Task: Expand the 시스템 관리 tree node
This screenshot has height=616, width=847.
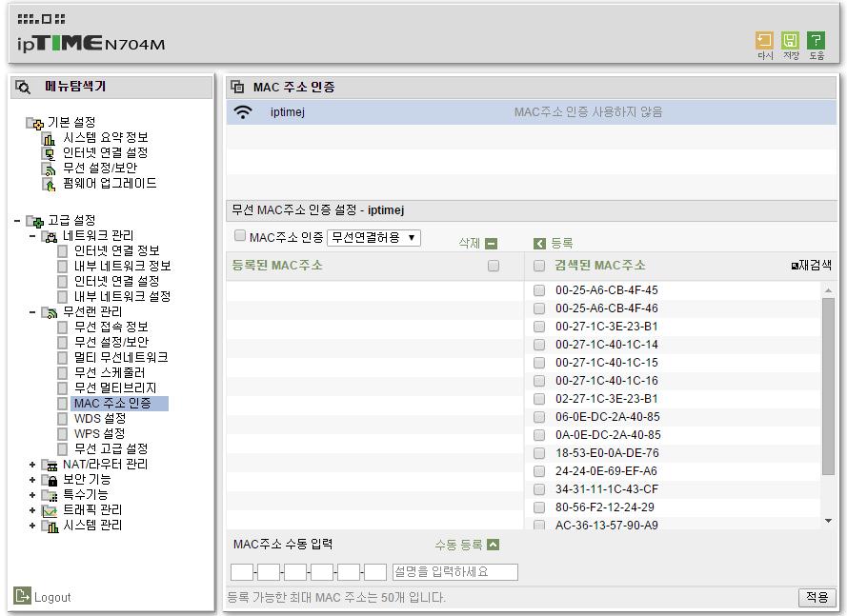Action: pos(32,526)
